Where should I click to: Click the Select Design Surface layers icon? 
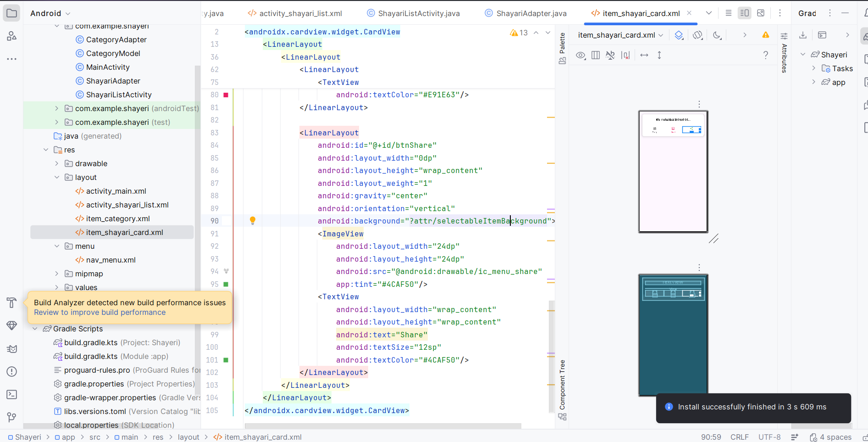(x=679, y=35)
